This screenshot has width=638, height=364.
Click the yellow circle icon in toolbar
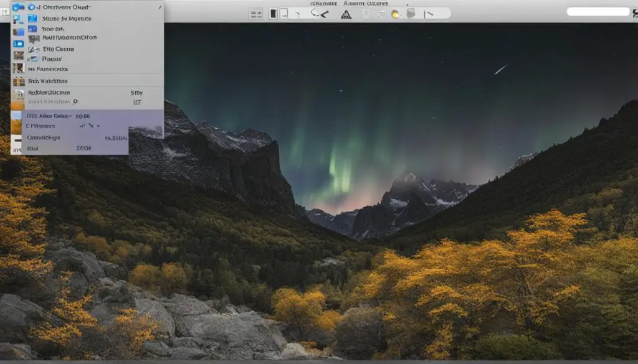[x=395, y=15]
